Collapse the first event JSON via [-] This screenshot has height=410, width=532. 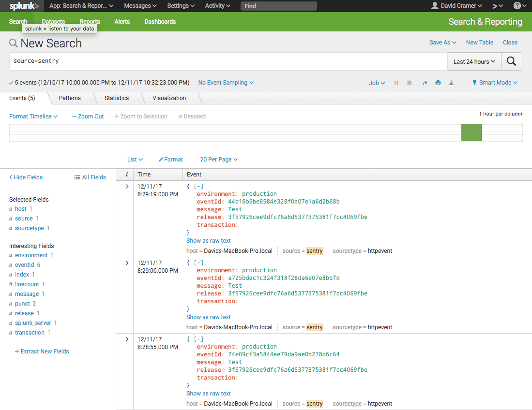click(x=198, y=186)
